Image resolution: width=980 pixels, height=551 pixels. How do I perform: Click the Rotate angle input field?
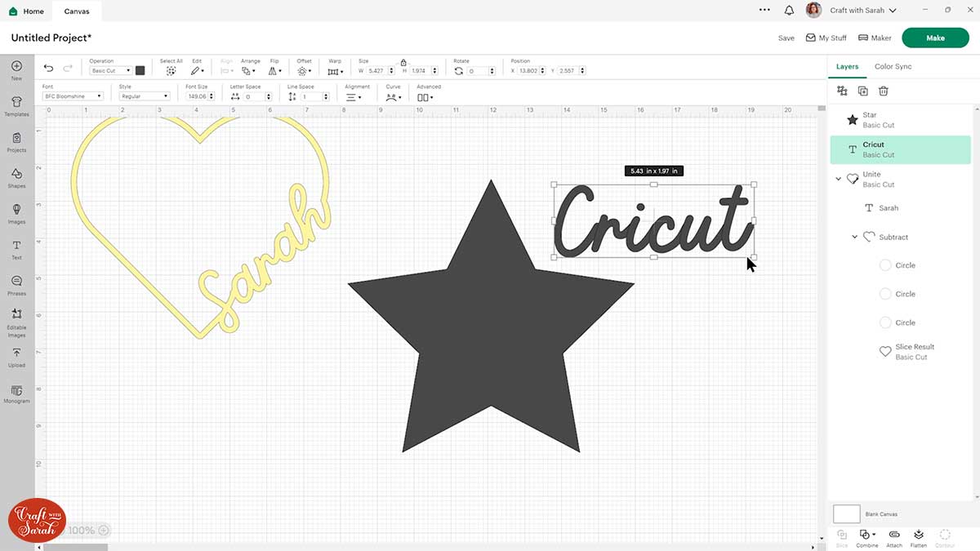(477, 71)
